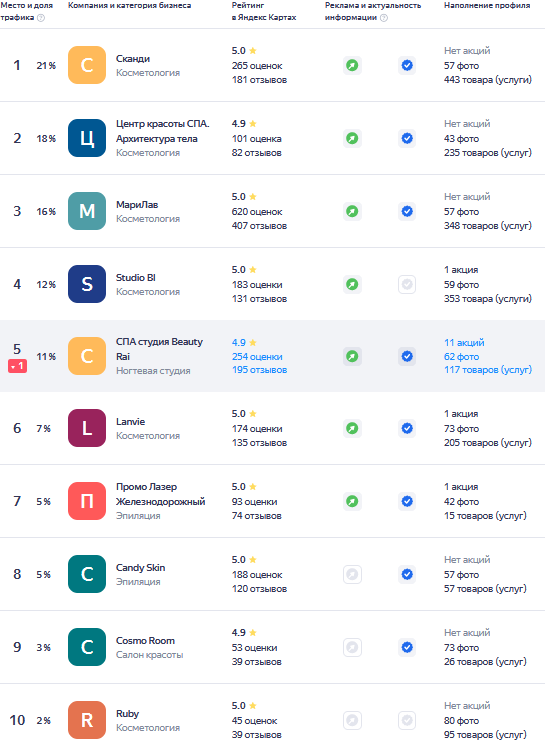Click the help icon beside 'информации' header
This screenshot has height=750, width=545.
pyautogui.click(x=384, y=18)
